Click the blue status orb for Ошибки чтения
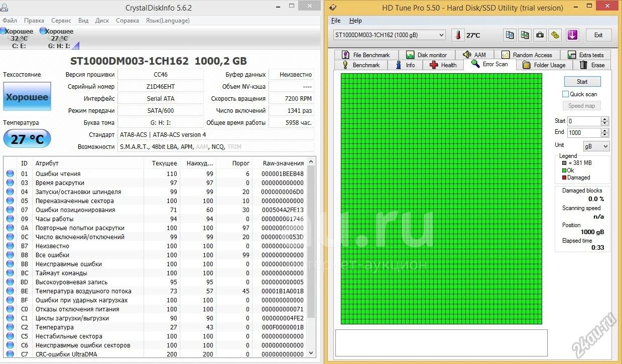The image size is (622, 364). tap(10, 174)
